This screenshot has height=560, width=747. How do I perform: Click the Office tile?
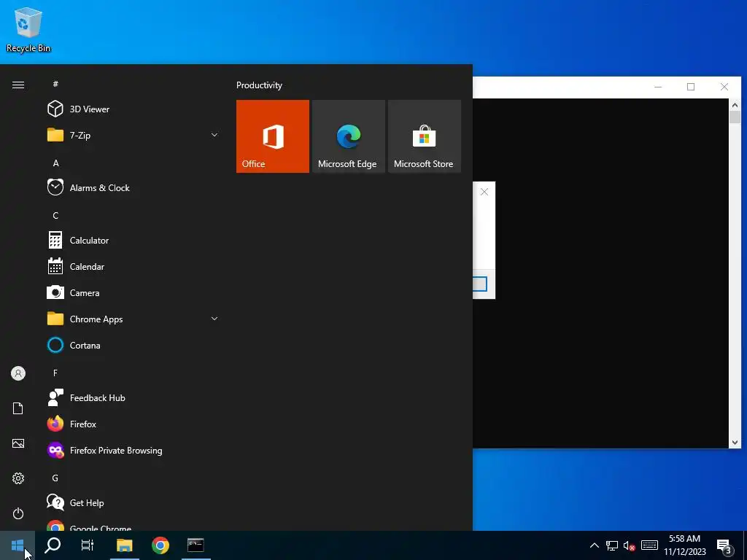tap(273, 136)
